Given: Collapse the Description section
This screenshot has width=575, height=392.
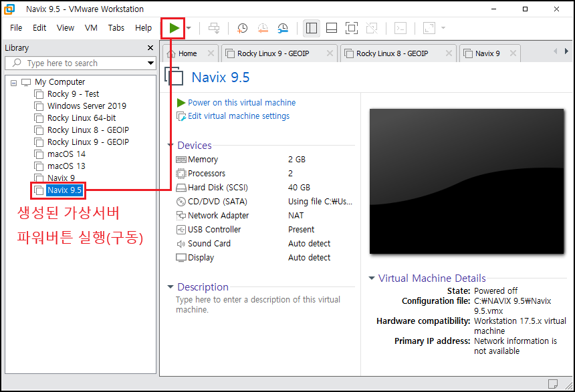Looking at the screenshot, I should 170,287.
